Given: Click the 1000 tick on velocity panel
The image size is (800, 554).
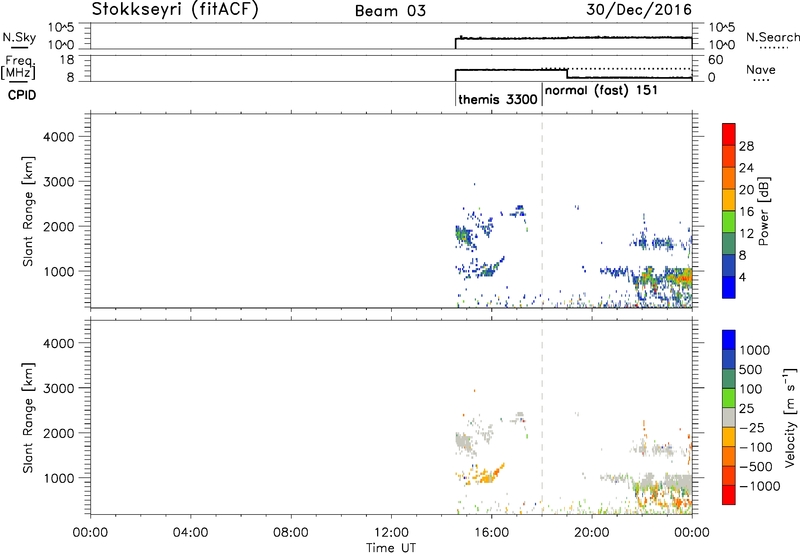Looking at the screenshot, I should (58, 478).
